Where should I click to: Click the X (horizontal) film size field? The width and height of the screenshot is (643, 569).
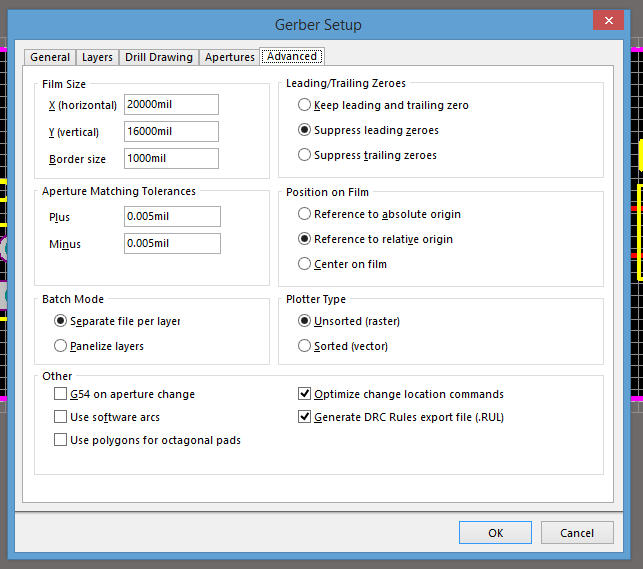pyautogui.click(x=171, y=105)
